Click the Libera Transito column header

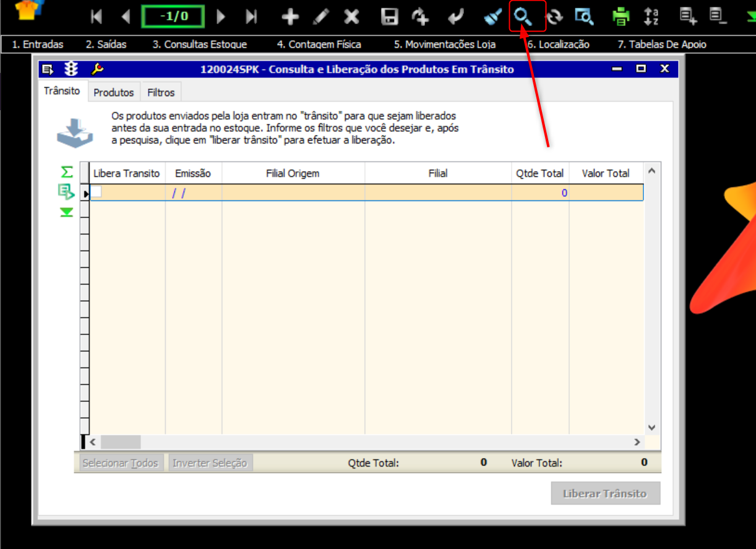[127, 173]
